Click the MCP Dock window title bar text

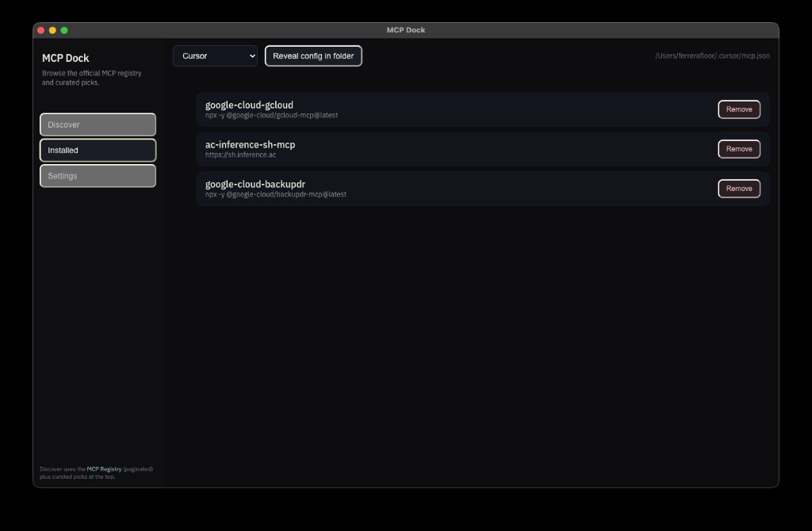pyautogui.click(x=405, y=30)
